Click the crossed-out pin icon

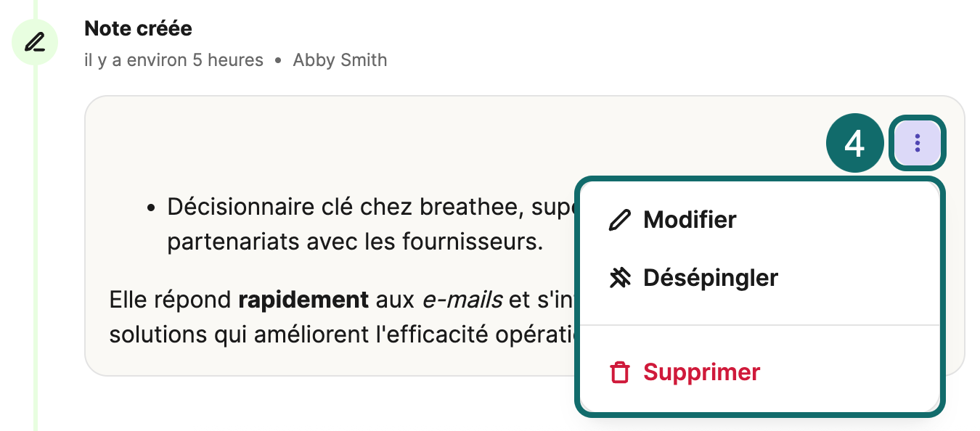619,278
